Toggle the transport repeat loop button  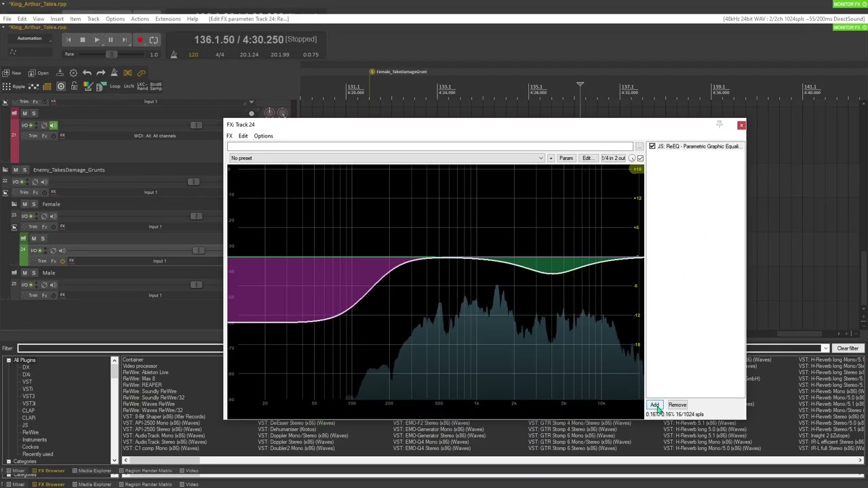tap(154, 40)
